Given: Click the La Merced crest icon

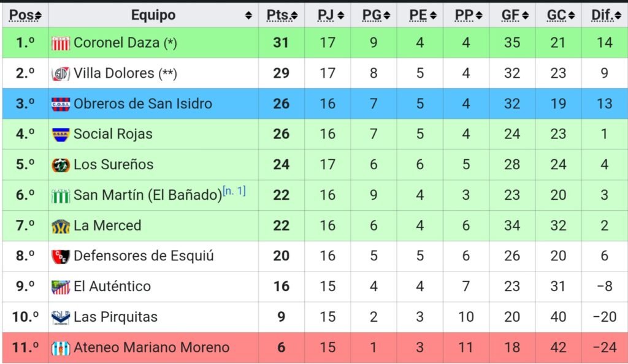Looking at the screenshot, I should click(61, 226).
